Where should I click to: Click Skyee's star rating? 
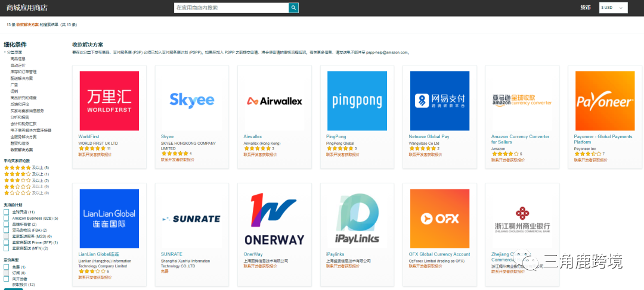click(x=175, y=154)
